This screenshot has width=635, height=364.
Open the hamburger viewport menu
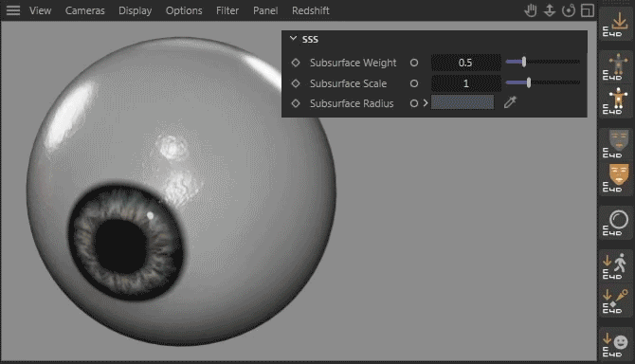point(13,10)
